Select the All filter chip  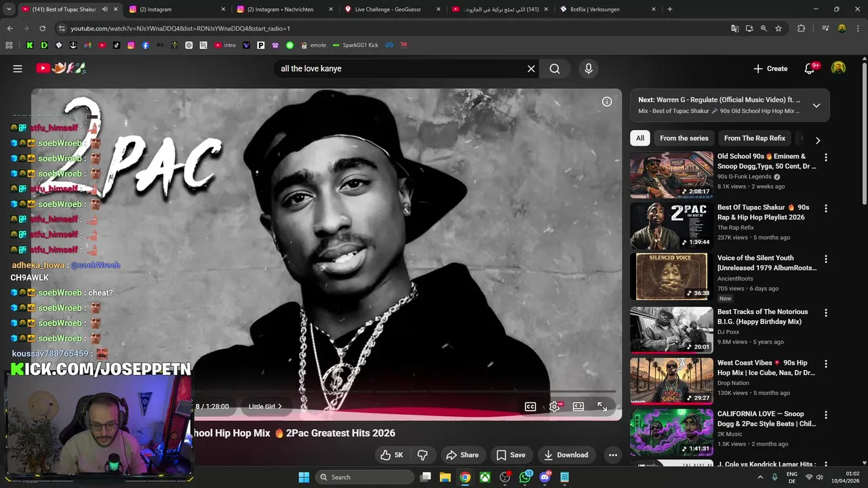coord(640,138)
